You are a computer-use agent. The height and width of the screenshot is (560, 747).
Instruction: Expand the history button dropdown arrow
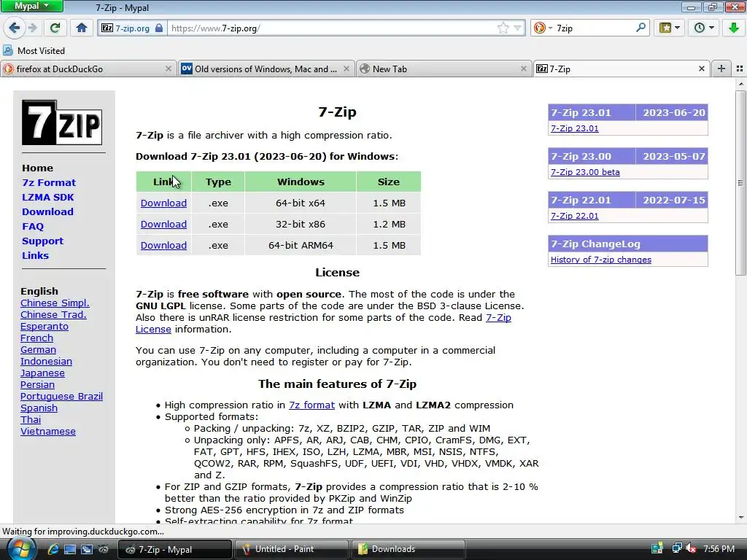(712, 28)
